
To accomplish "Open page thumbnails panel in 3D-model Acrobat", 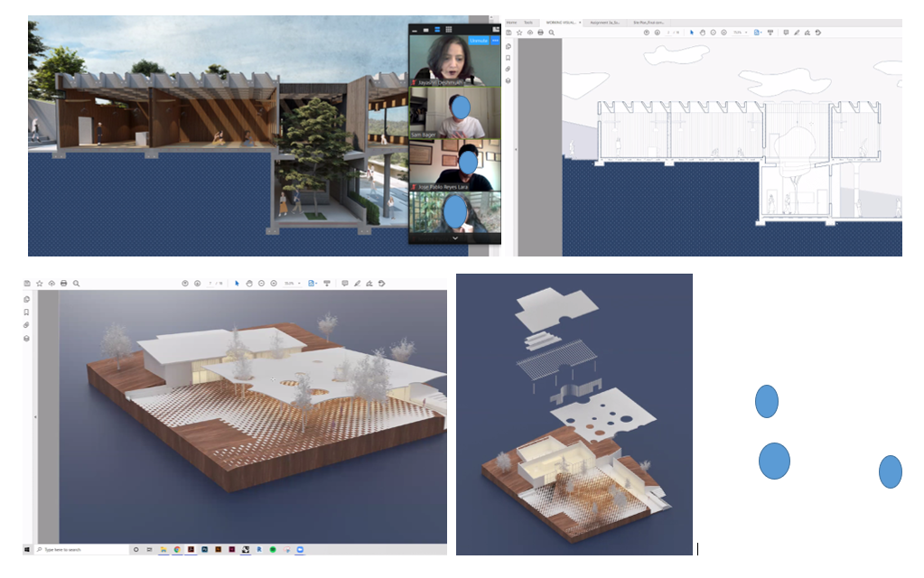I will (x=26, y=299).
